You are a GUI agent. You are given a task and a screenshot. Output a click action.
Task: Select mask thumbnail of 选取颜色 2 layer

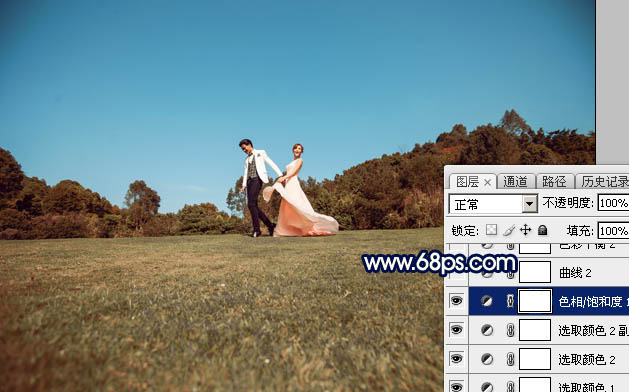pyautogui.click(x=535, y=359)
